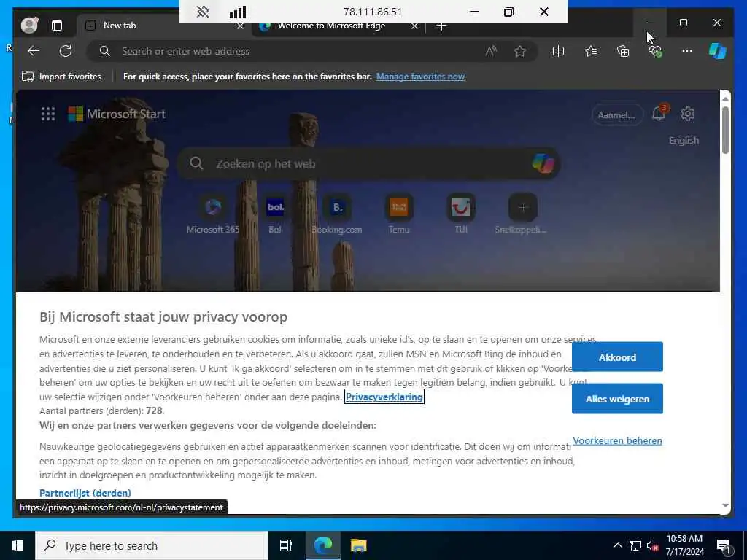747x560 pixels.
Task: Click Import favorites on favorites bar
Action: 61,76
